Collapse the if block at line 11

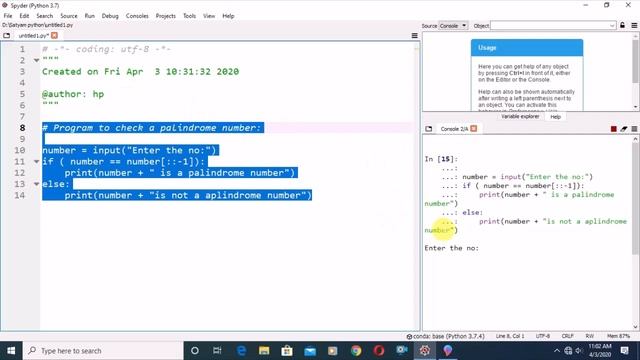36,162
